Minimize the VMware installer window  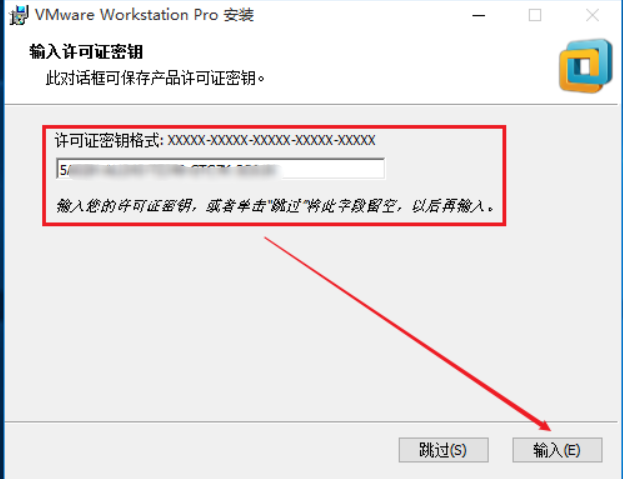478,15
